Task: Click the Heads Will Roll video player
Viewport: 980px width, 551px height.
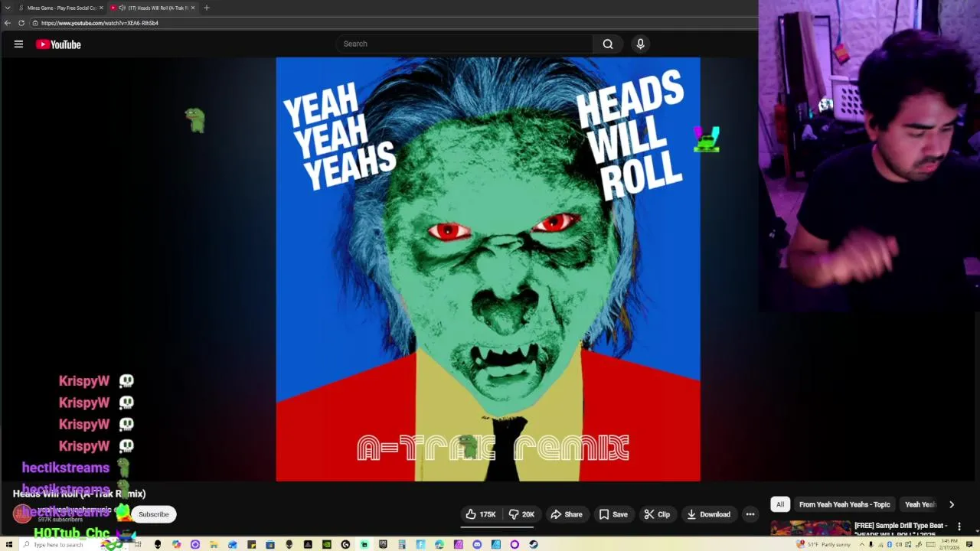Action: (x=488, y=269)
